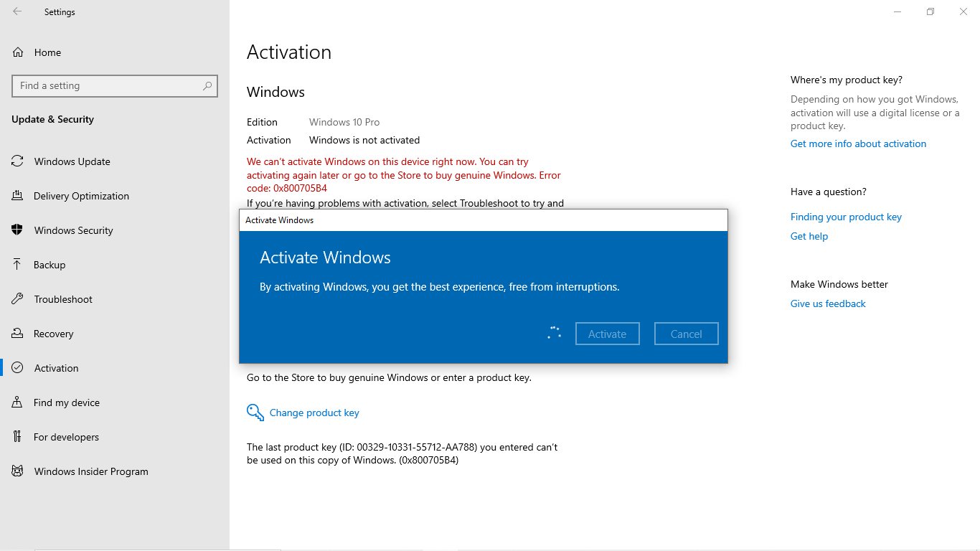Click the Get help link
The image size is (980, 551).
[809, 236]
